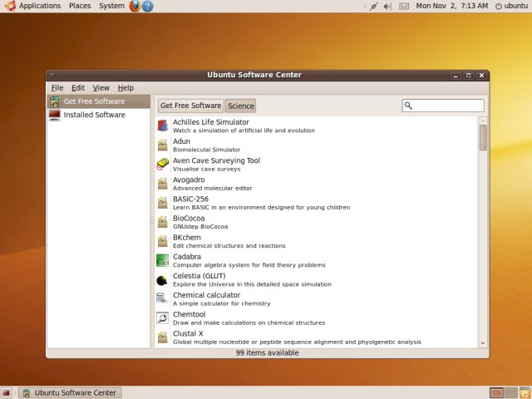Click the Get Free Software breadcrumb button
Screen dimensions: 532x399
click(190, 106)
